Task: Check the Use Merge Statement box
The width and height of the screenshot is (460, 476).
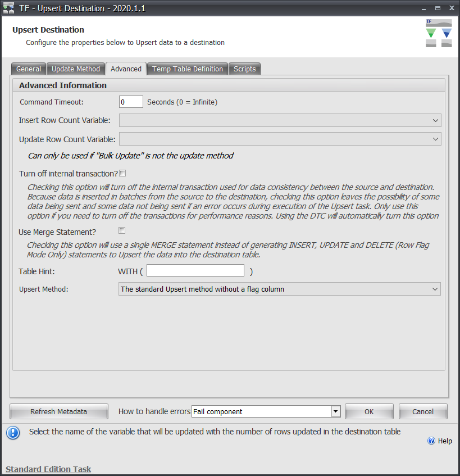Action: (x=122, y=230)
